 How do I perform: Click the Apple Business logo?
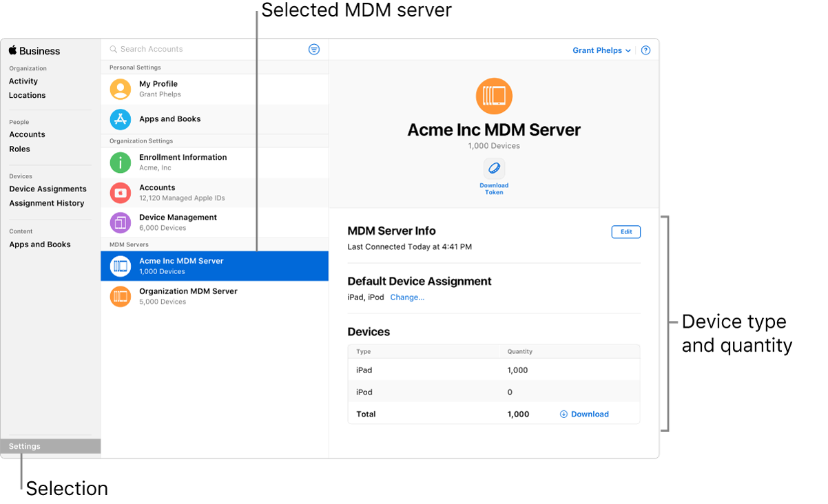34,51
